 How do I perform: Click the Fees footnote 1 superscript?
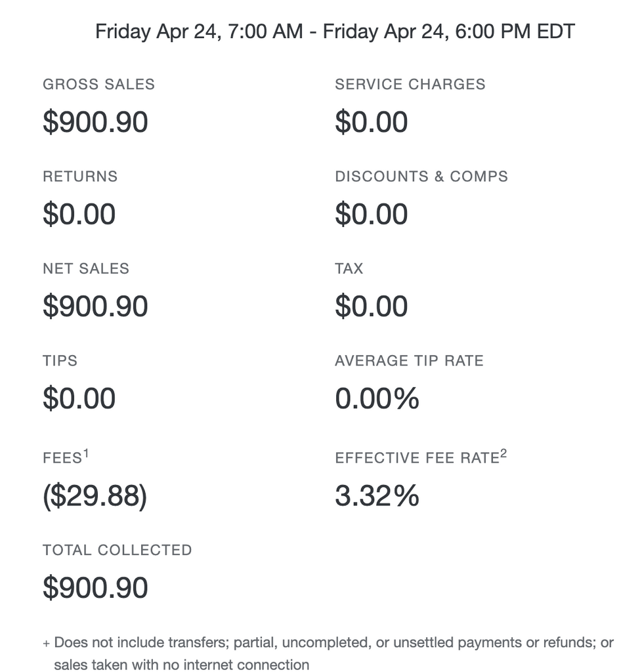[86, 453]
